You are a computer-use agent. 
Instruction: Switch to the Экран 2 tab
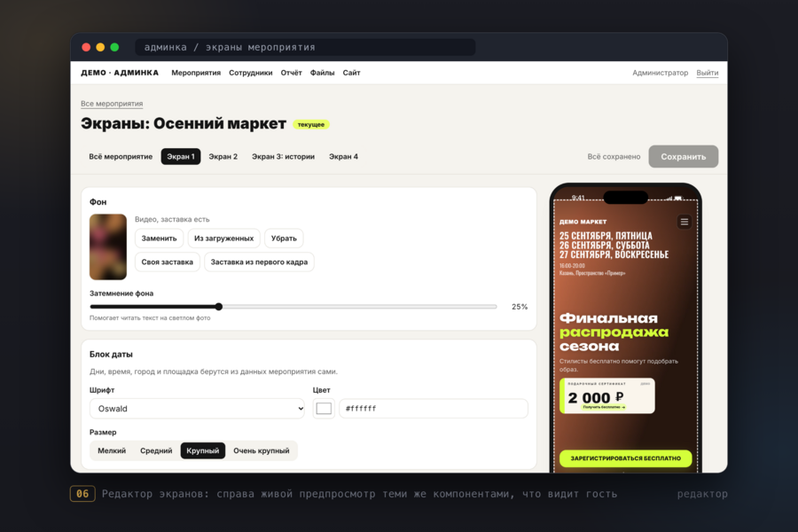[x=223, y=157]
